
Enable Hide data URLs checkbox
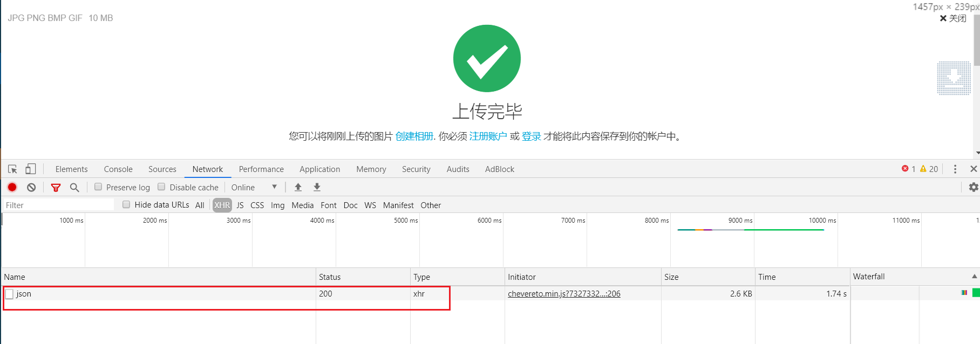pyautogui.click(x=126, y=205)
